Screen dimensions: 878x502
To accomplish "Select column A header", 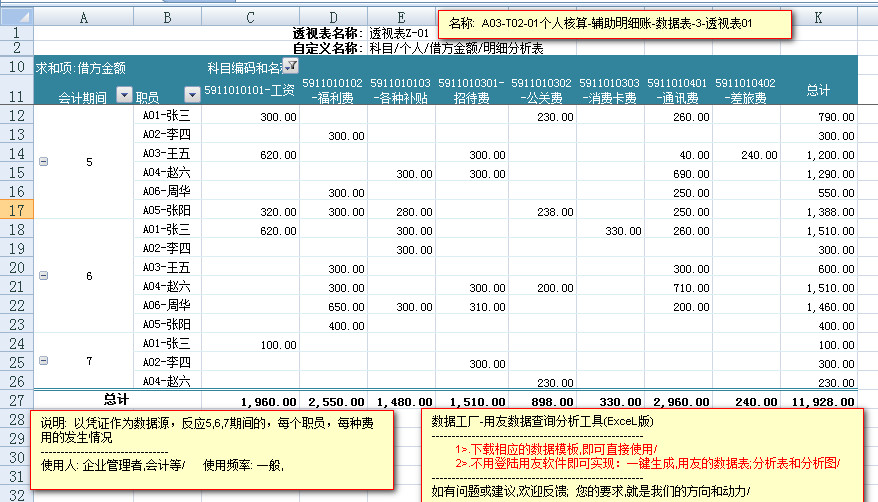I will point(83,18).
